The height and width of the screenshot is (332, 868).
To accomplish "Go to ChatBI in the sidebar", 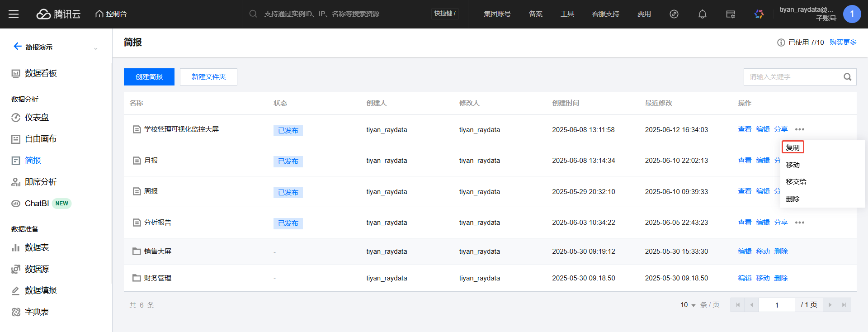I will tap(37, 204).
